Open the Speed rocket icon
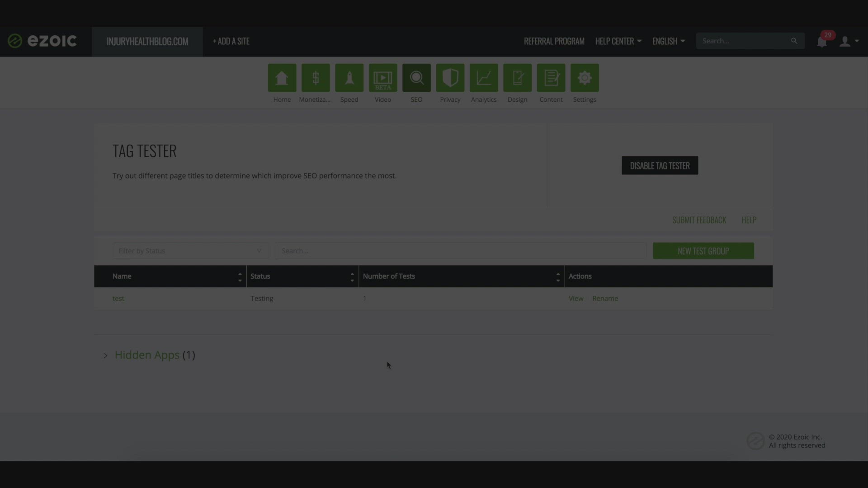 (349, 78)
